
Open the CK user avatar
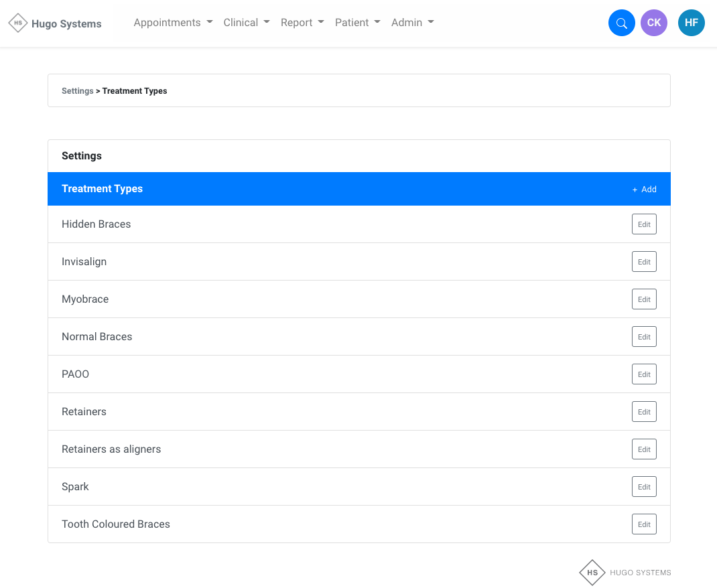click(x=653, y=23)
